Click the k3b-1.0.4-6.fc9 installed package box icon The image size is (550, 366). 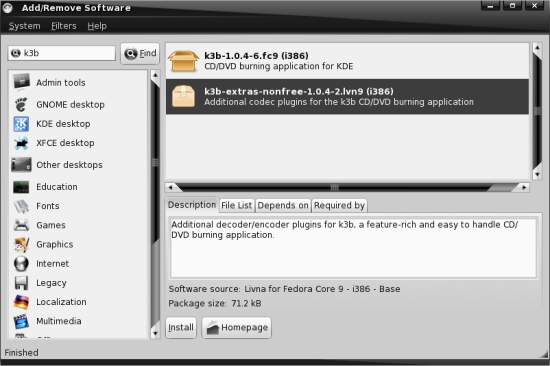[183, 61]
